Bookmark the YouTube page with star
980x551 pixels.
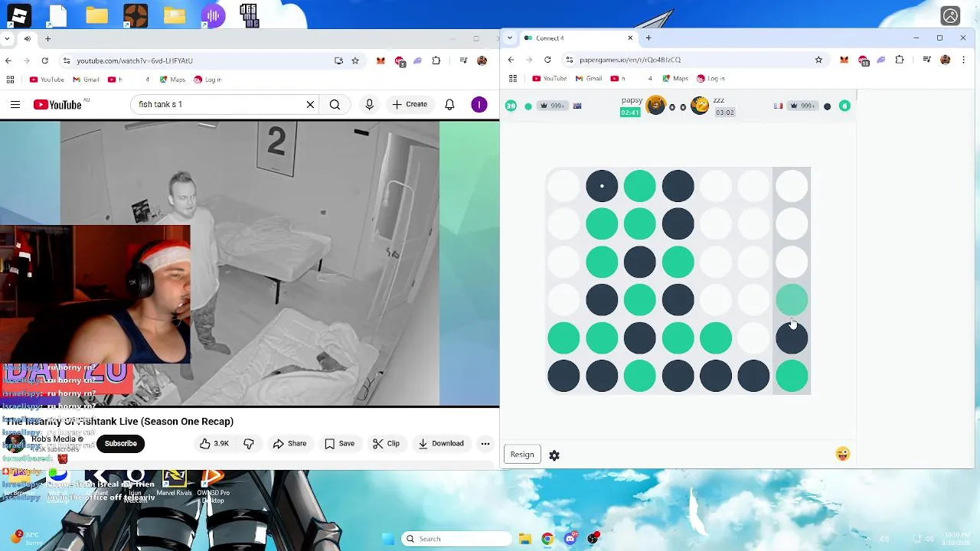coord(355,60)
